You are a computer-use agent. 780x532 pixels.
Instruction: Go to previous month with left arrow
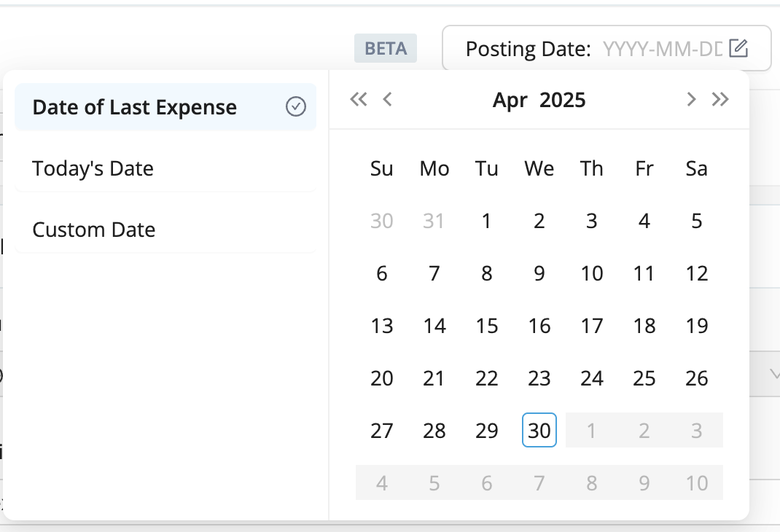pos(388,100)
